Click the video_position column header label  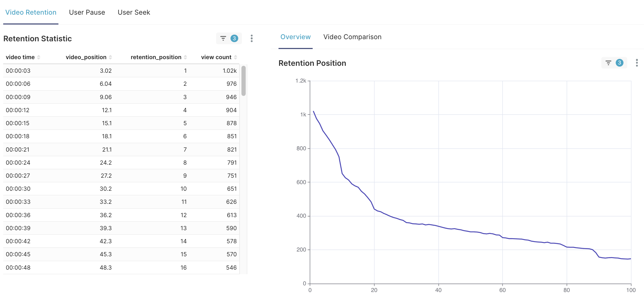[86, 57]
